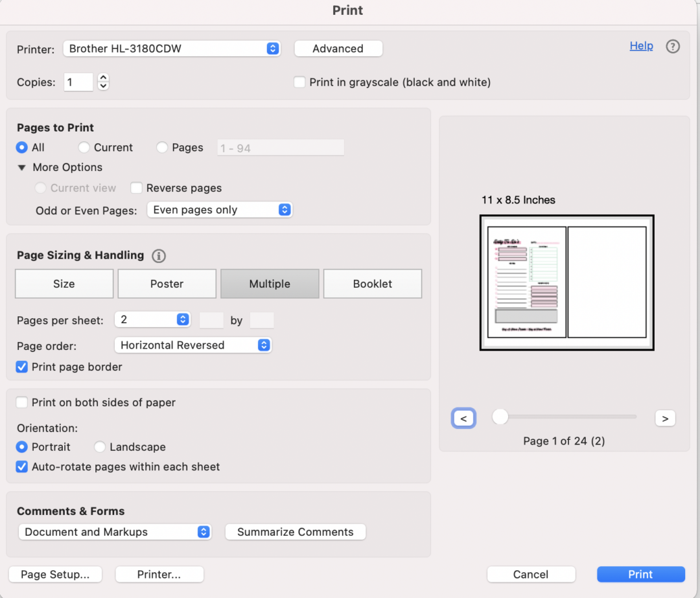Open Advanced printer settings
Screen dimensions: 700x598
pos(338,48)
